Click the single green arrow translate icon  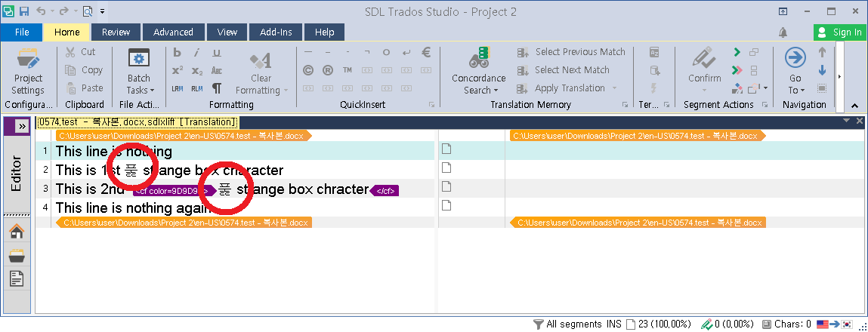point(737,53)
